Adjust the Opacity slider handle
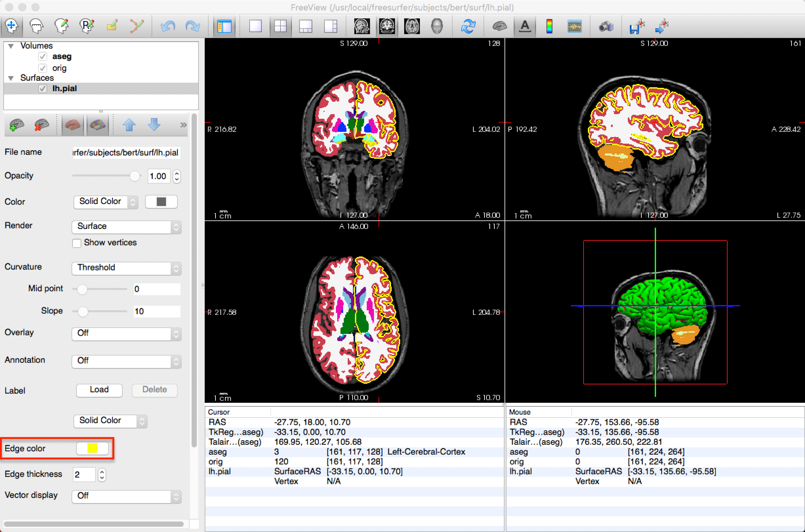The image size is (805, 532). 135,176
